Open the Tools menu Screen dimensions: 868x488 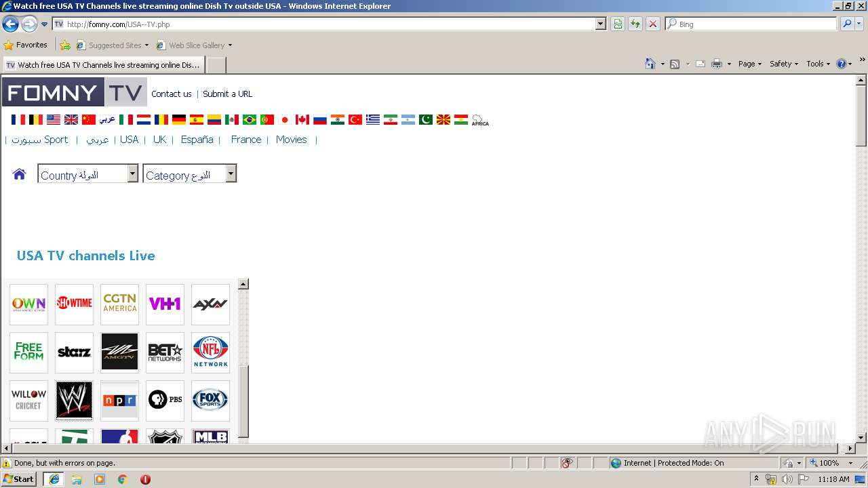[x=818, y=64]
